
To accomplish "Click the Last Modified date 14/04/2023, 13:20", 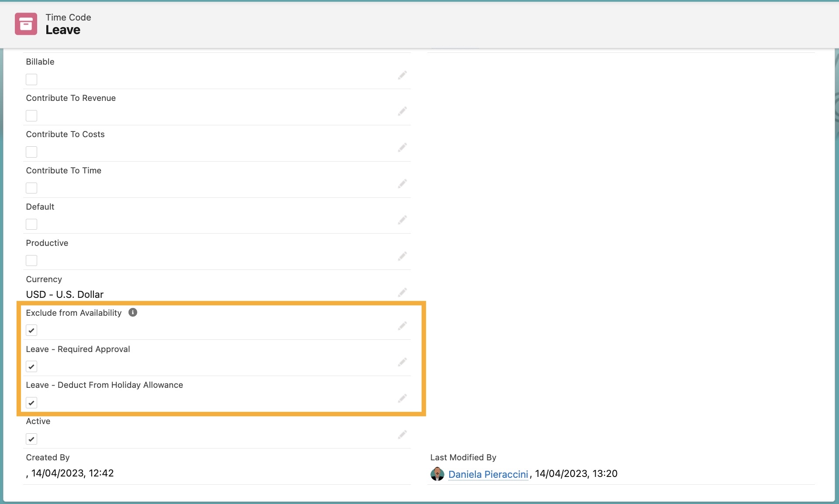I will tap(576, 473).
